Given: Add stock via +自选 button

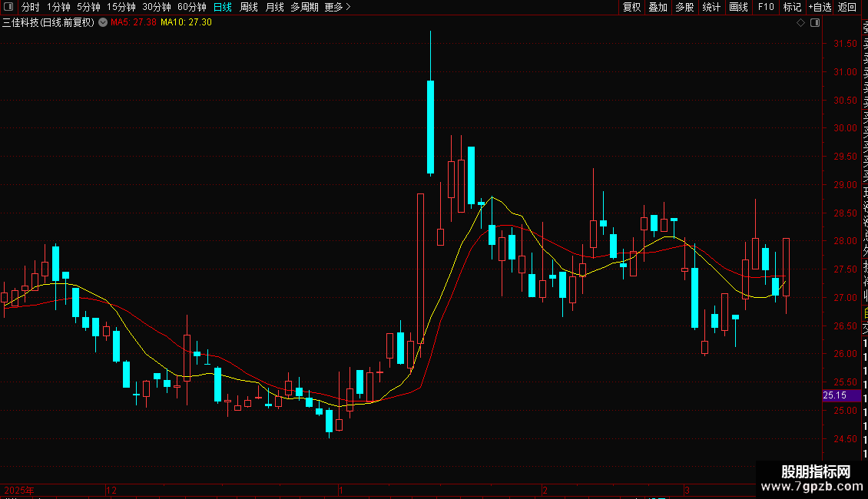Looking at the screenshot, I should [x=820, y=7].
